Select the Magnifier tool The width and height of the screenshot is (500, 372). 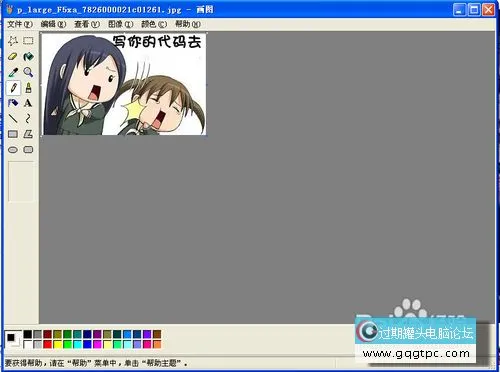click(x=28, y=72)
